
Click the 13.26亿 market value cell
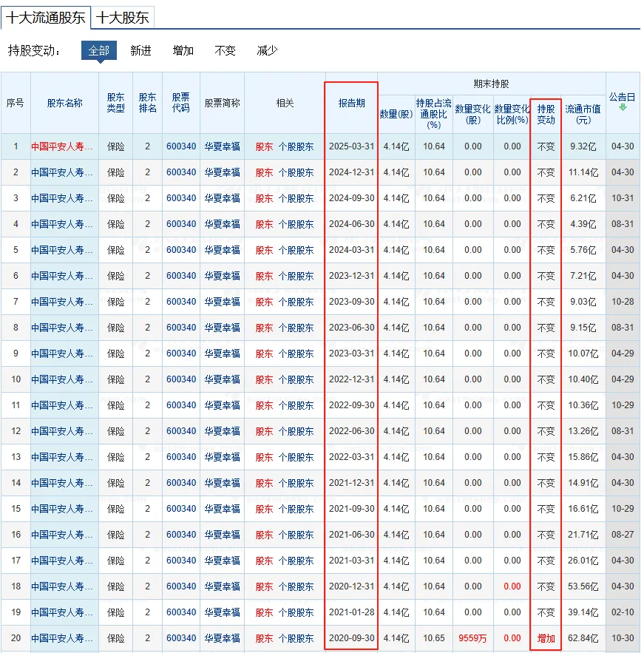pyautogui.click(x=583, y=431)
